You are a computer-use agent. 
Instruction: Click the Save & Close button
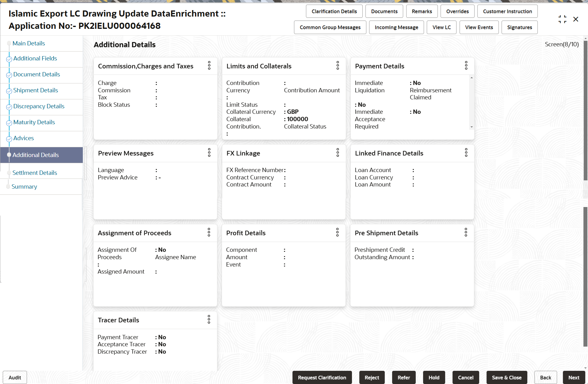506,378
